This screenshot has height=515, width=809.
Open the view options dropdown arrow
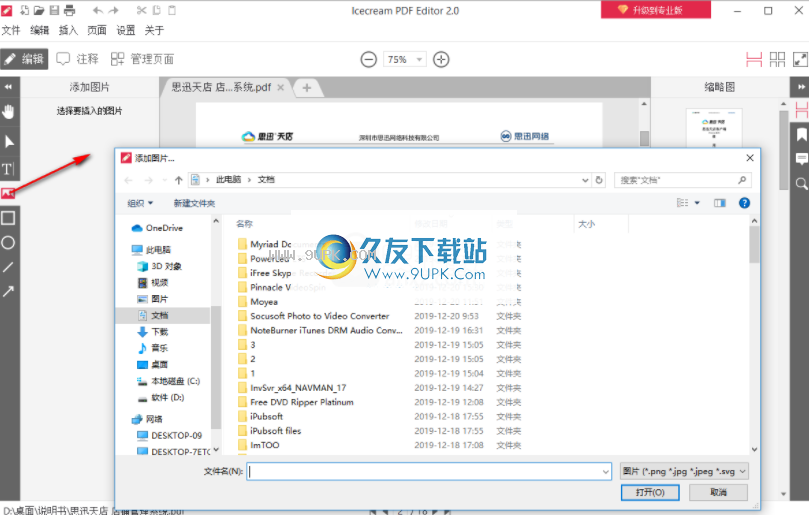point(697,203)
